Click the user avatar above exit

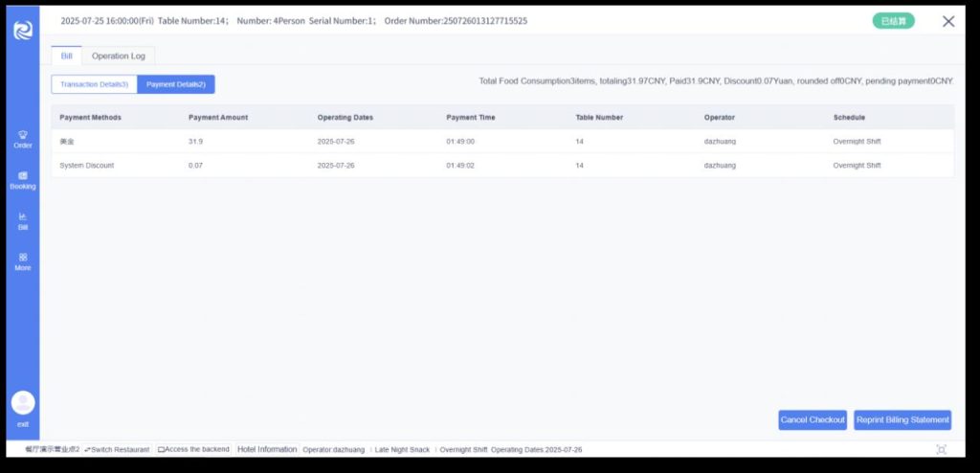coord(23,402)
